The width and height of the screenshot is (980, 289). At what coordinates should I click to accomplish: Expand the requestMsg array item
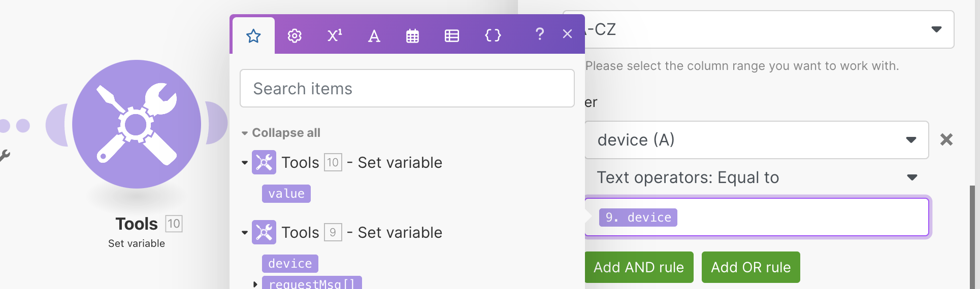coord(255,284)
